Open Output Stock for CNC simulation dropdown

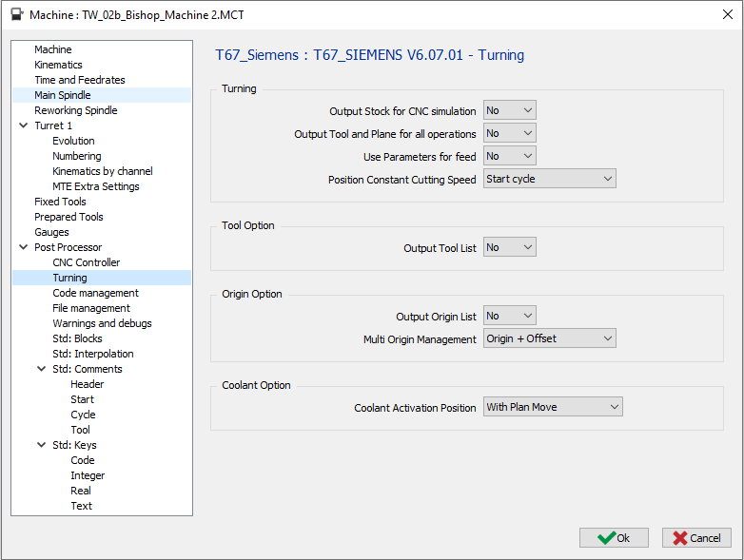(509, 110)
